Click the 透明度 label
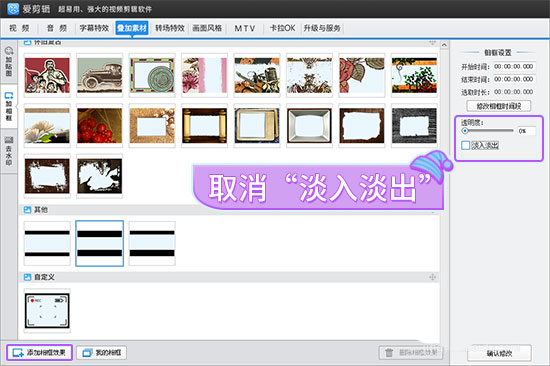550x366 pixels. pyautogui.click(x=472, y=123)
